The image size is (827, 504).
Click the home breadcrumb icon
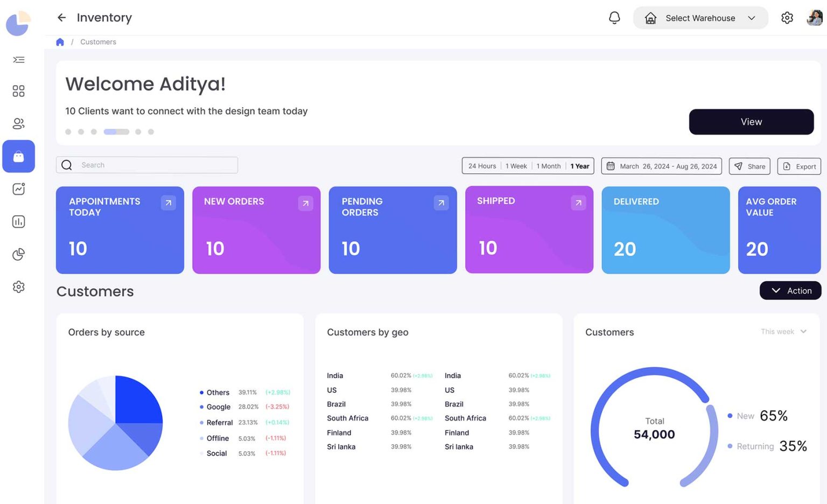point(60,41)
